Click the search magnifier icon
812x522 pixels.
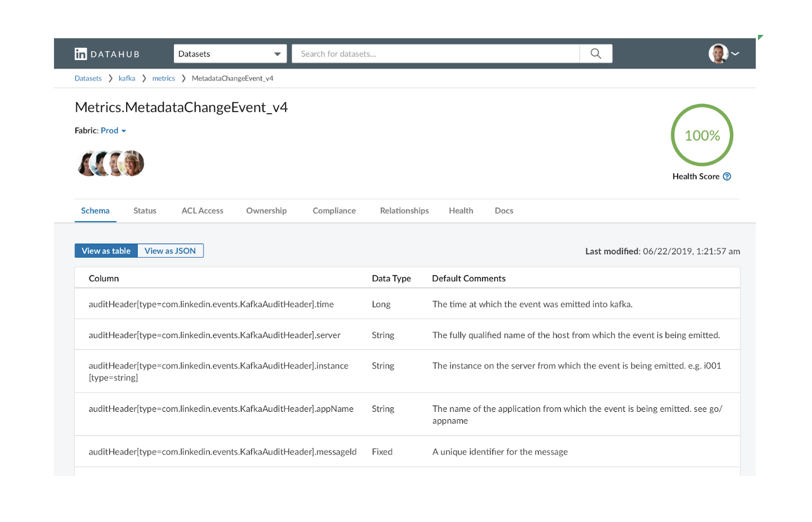tap(596, 54)
